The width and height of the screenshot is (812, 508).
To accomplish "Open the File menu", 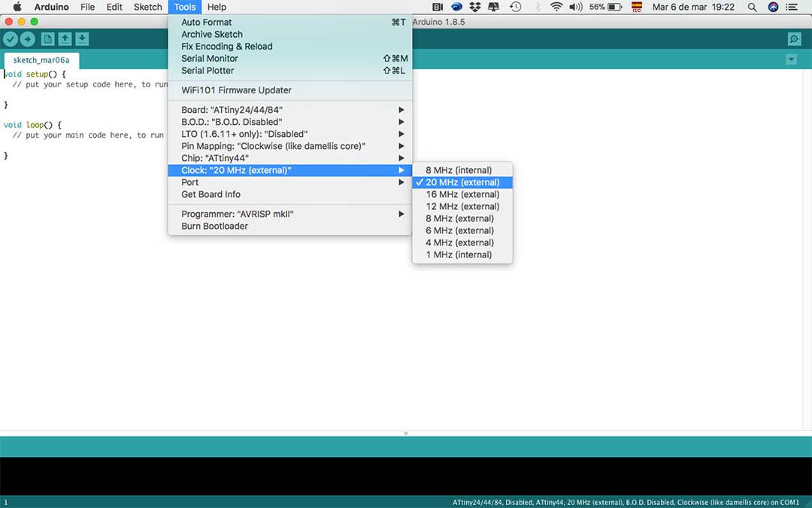I will coord(87,7).
